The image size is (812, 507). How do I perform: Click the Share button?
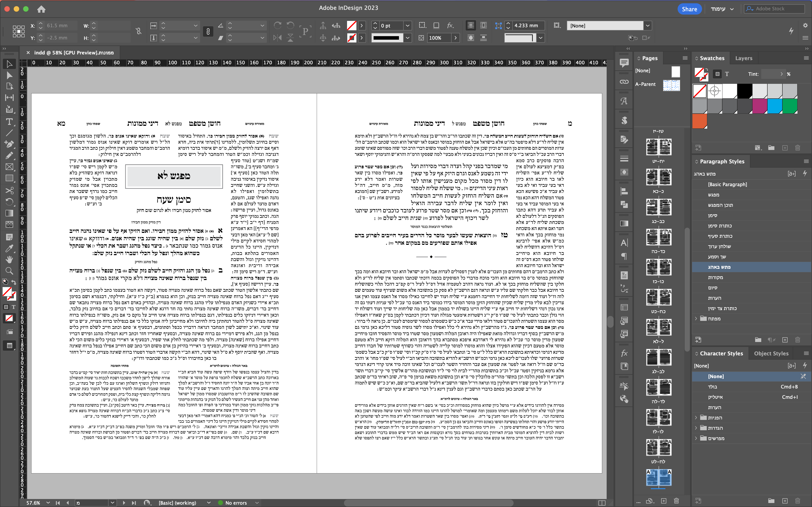point(689,9)
